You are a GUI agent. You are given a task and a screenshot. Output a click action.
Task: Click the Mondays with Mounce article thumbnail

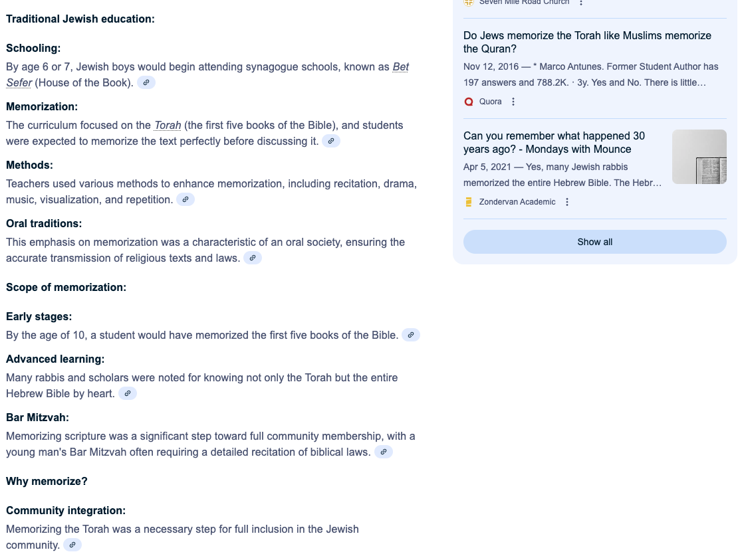click(699, 157)
